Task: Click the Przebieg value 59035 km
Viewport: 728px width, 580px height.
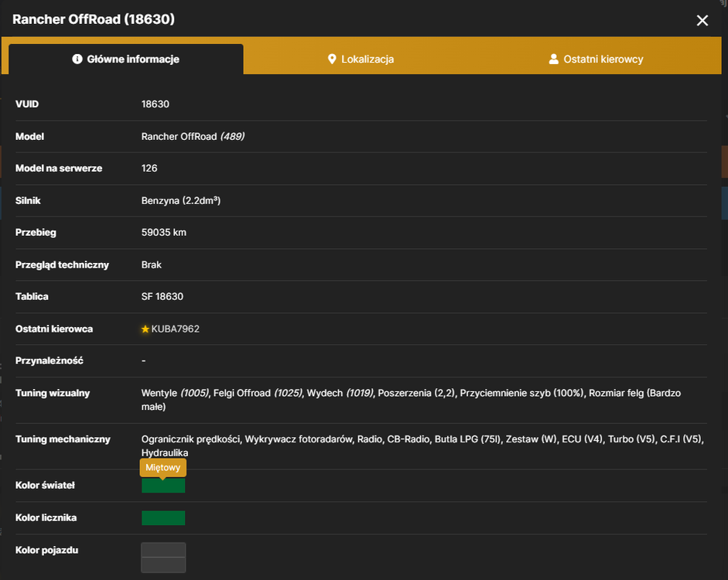Action: click(164, 233)
